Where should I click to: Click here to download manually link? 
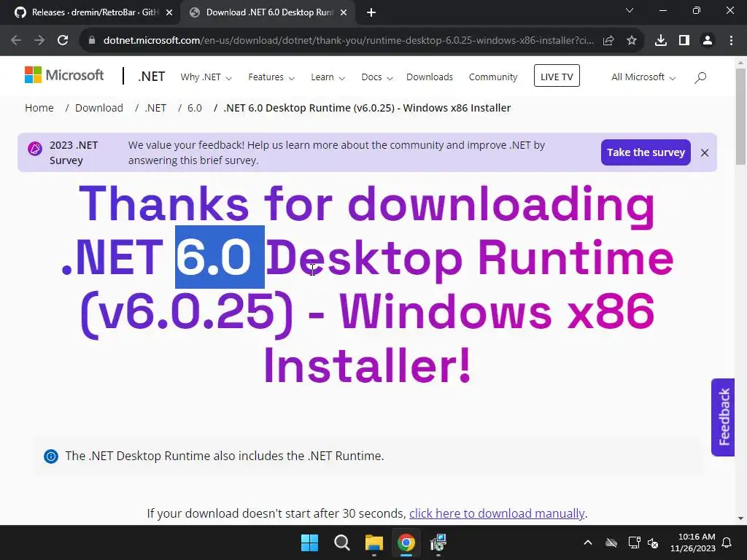tap(496, 513)
